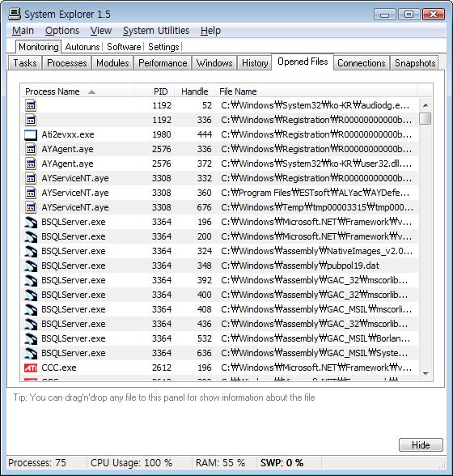This screenshot has height=476, width=453.
Task: Open the Performance tab
Action: 163,63
